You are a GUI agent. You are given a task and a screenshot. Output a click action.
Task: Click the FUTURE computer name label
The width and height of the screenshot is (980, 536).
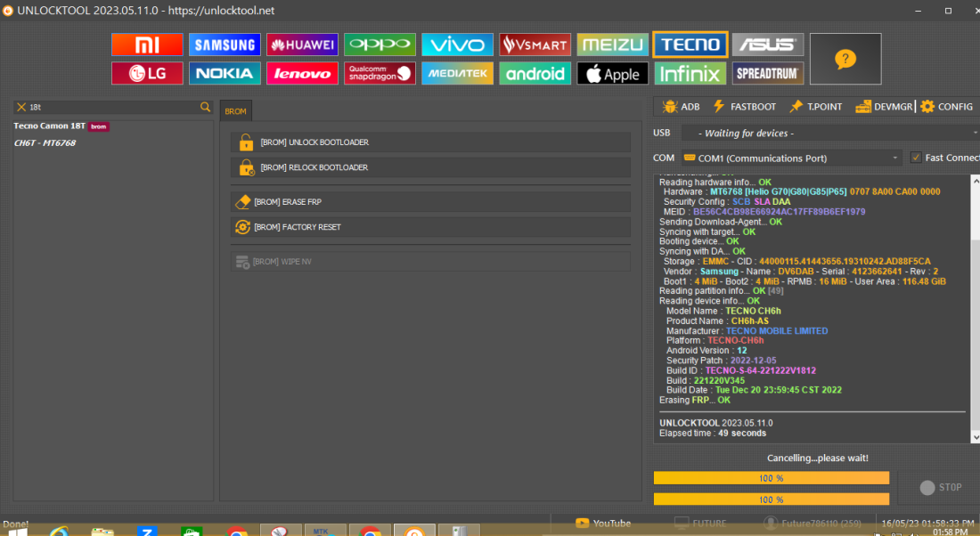click(700, 524)
